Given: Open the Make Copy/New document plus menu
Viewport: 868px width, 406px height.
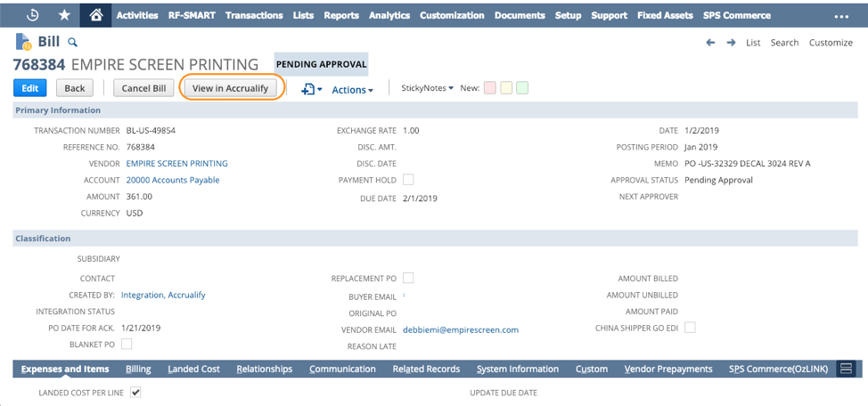Looking at the screenshot, I should [311, 90].
